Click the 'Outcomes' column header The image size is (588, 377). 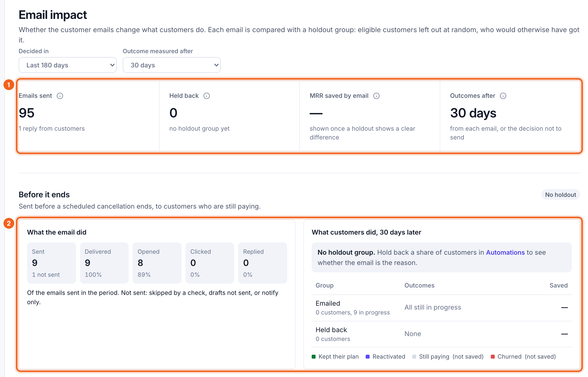point(419,286)
